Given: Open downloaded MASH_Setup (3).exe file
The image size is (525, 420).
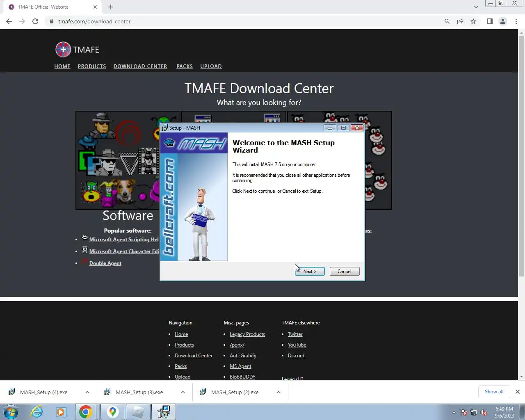Looking at the screenshot, I should (x=139, y=392).
